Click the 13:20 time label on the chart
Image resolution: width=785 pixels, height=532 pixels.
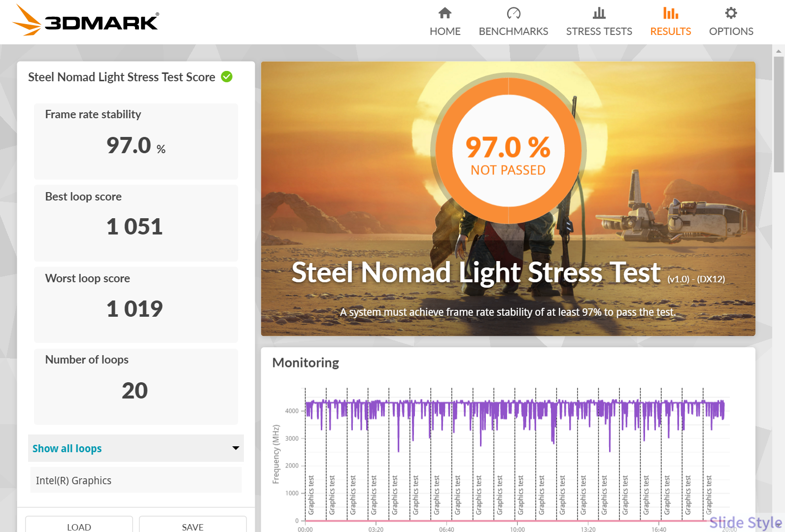pos(588,529)
